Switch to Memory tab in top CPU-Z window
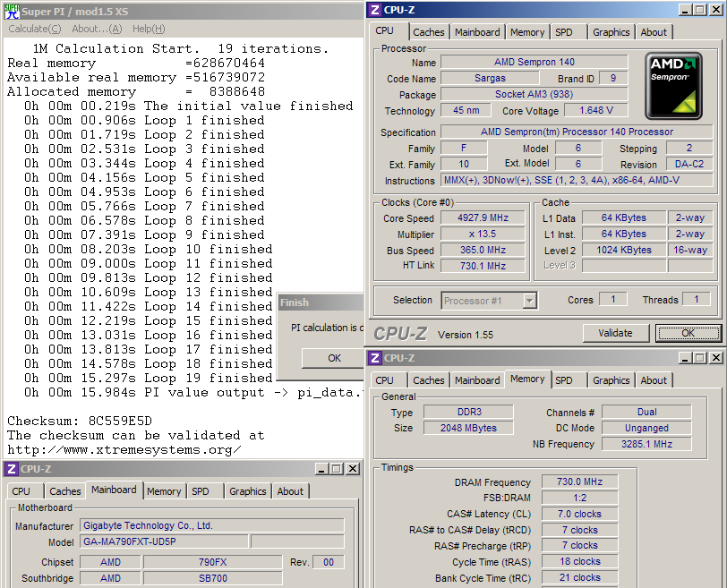Screen dimensions: 727x588 [x=527, y=32]
